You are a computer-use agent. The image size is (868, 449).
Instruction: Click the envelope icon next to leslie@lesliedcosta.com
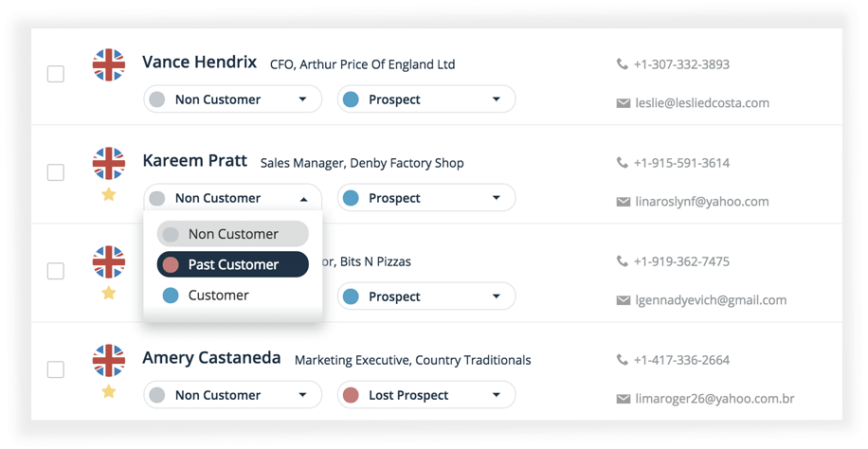pos(624,103)
